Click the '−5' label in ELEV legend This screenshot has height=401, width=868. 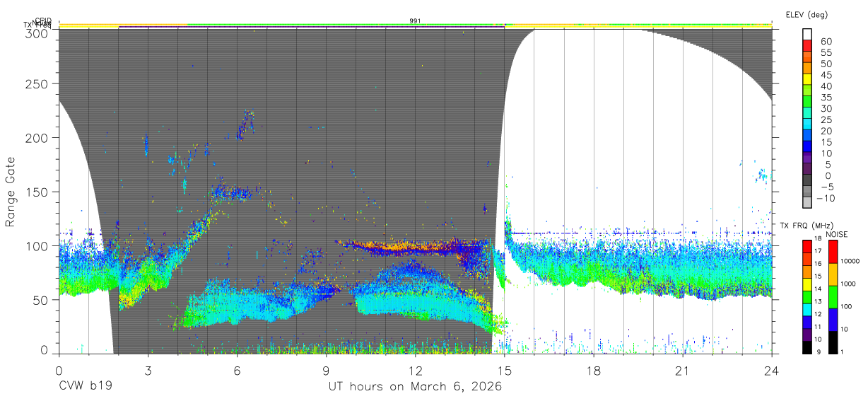click(x=826, y=187)
